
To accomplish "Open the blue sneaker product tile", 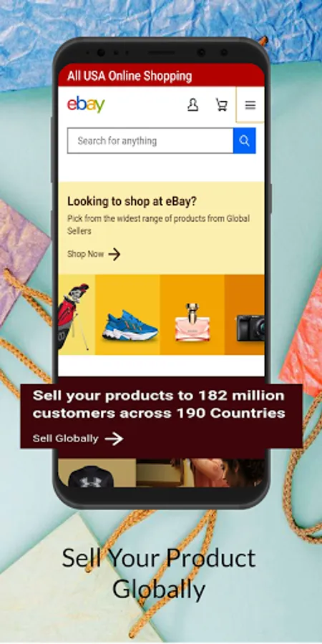I will 128,315.
